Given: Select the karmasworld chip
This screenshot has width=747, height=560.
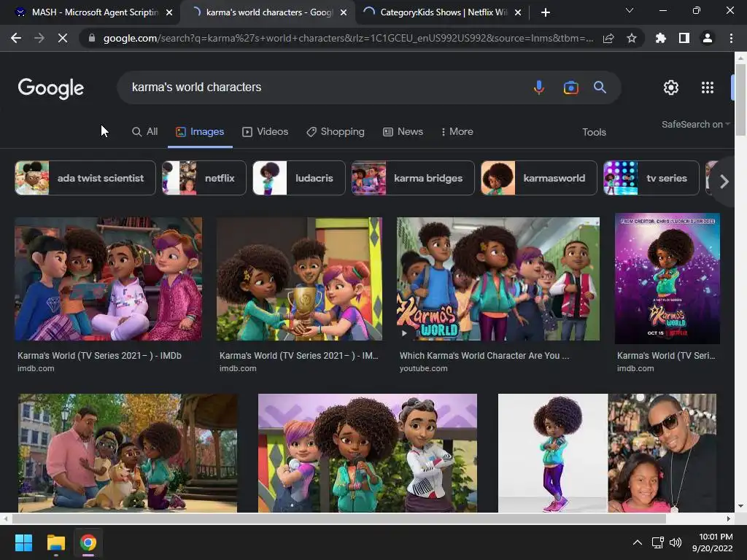Looking at the screenshot, I should (539, 178).
